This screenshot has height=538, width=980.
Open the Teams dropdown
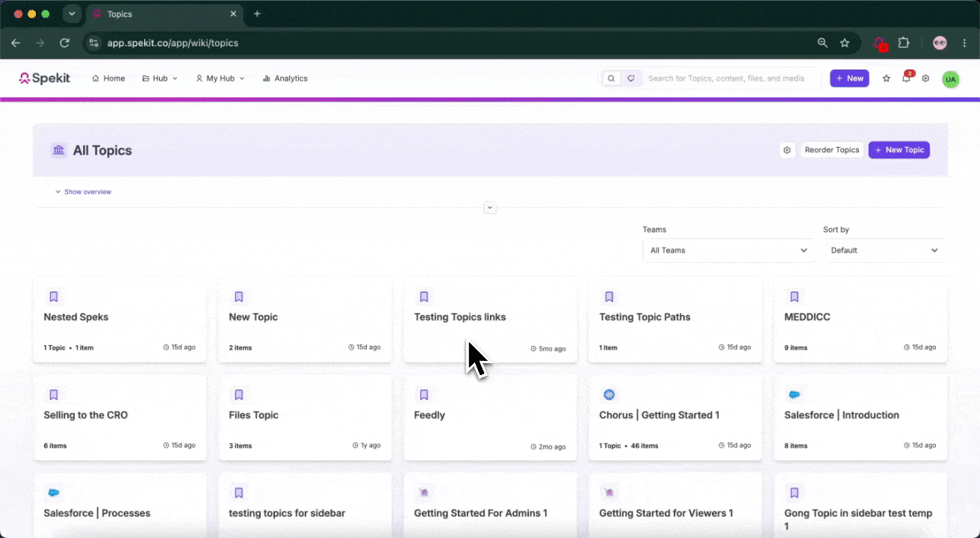pyautogui.click(x=729, y=250)
